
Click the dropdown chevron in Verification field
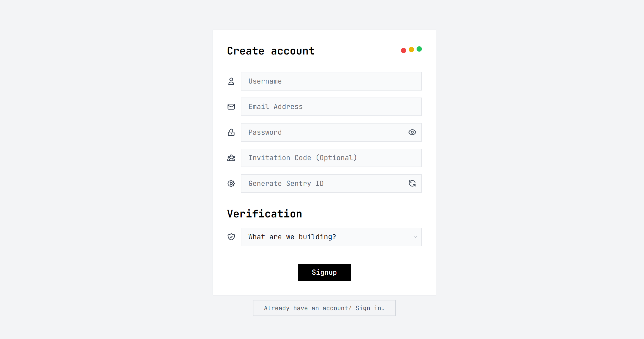pos(415,237)
